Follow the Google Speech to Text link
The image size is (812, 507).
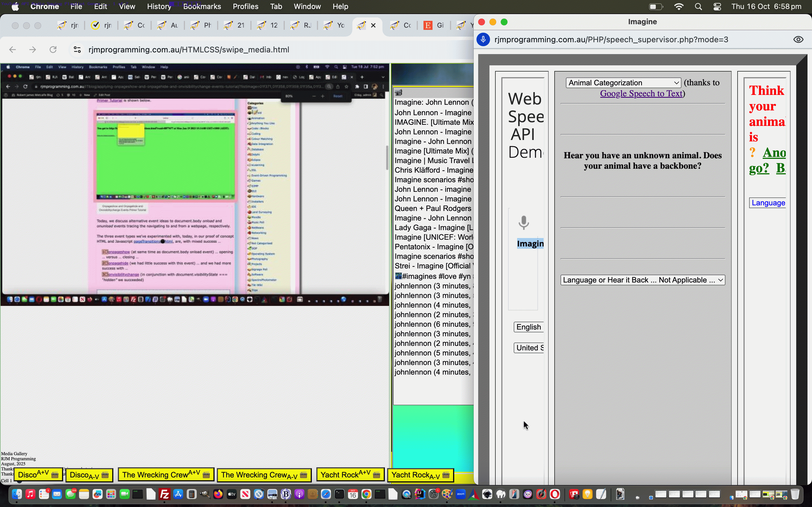coord(641,94)
